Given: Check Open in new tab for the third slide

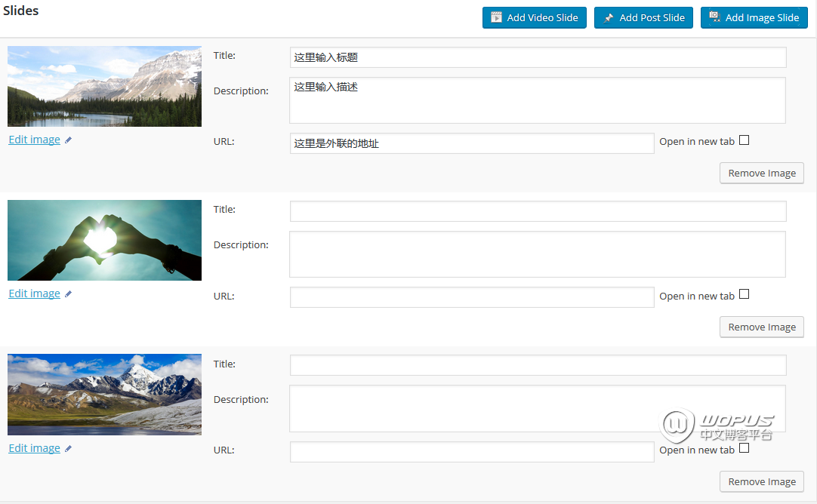Looking at the screenshot, I should pos(744,448).
